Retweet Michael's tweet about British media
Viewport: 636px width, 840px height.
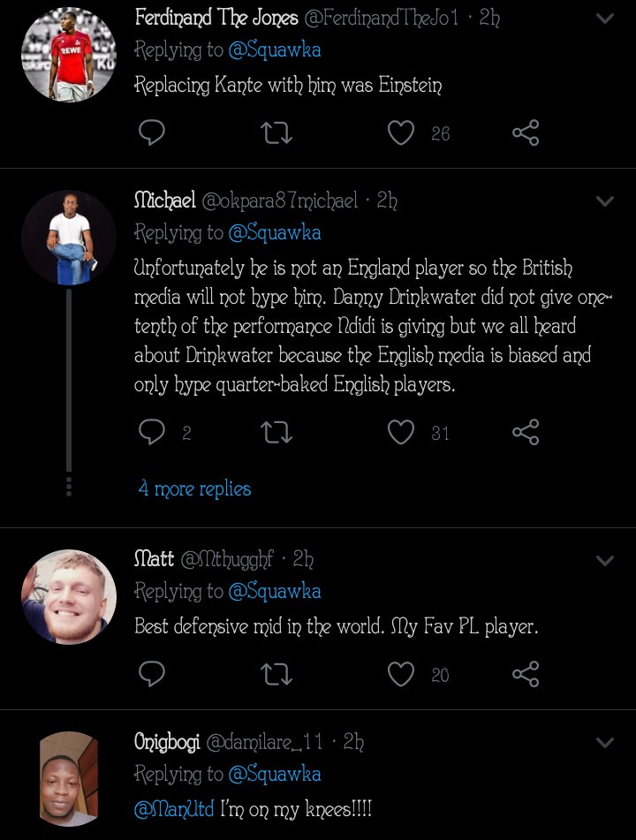click(276, 432)
